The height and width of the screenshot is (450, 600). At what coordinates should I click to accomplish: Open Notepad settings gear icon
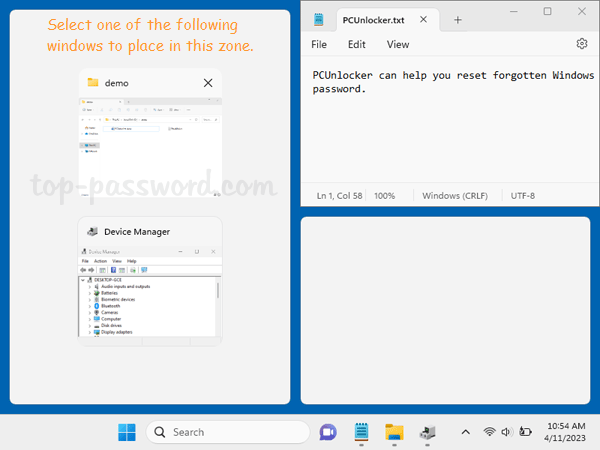click(582, 44)
